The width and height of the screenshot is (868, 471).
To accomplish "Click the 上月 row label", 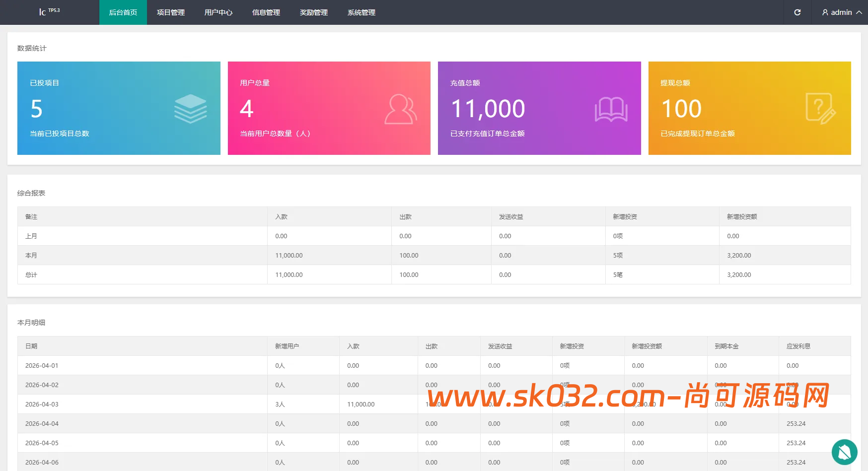I will coord(31,236).
